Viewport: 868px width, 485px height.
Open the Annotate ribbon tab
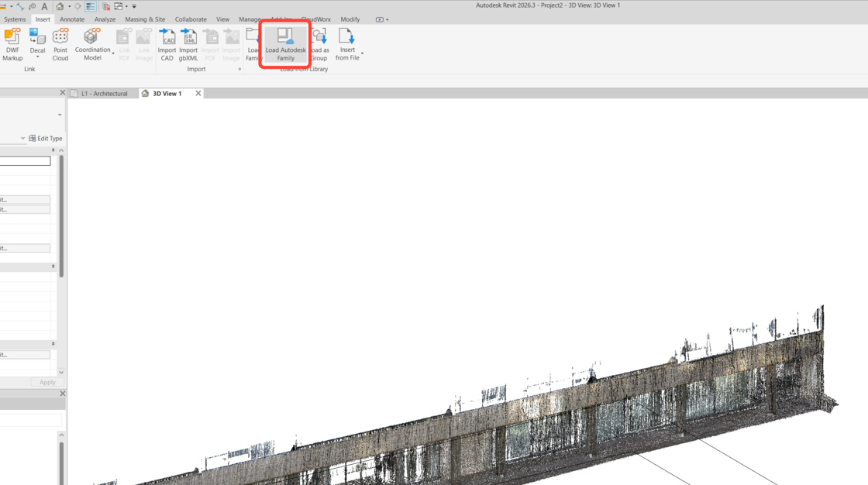[x=72, y=19]
